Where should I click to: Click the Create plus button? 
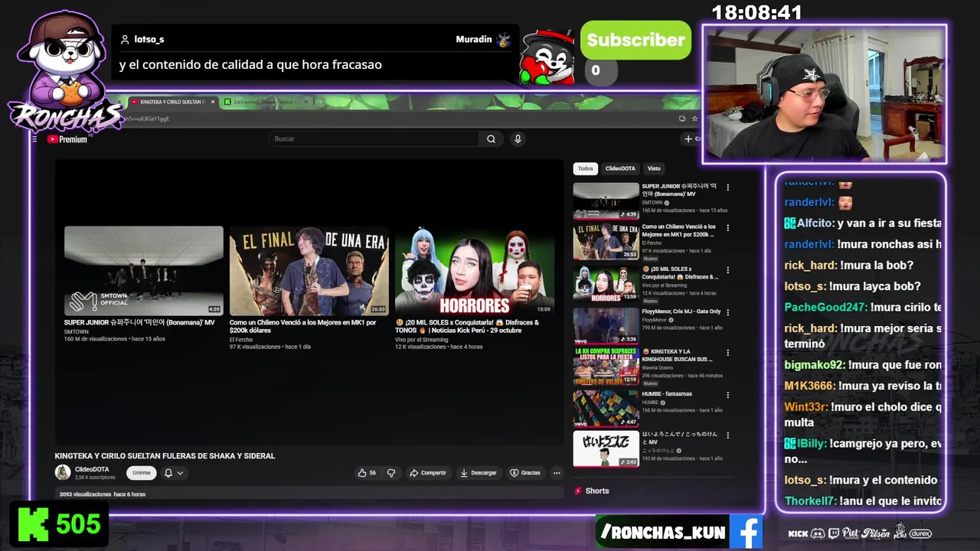click(691, 139)
